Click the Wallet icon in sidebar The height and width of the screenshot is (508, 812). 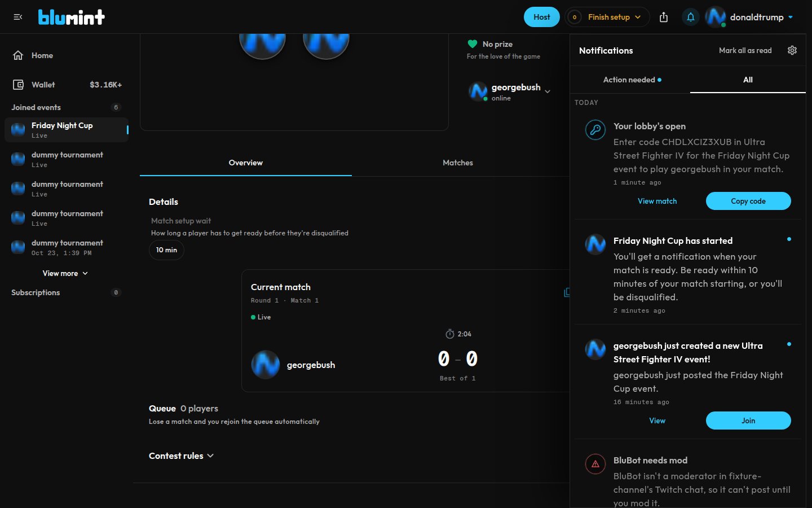point(18,85)
